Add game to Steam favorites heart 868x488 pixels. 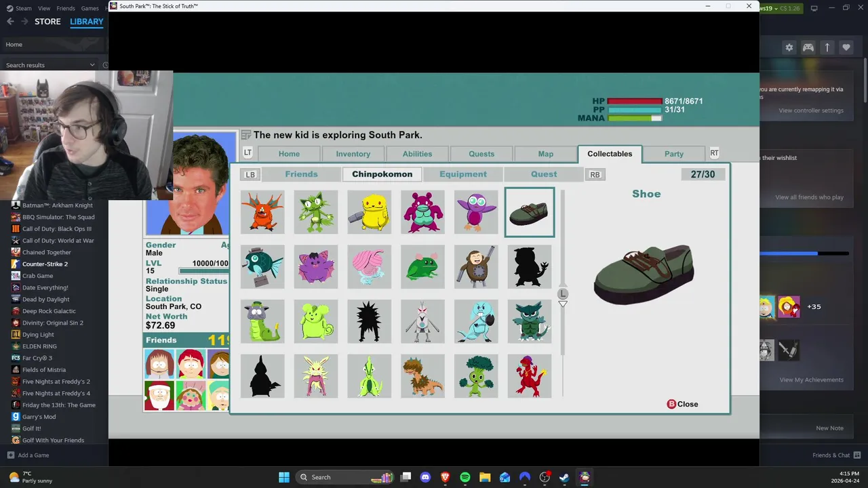click(x=846, y=47)
